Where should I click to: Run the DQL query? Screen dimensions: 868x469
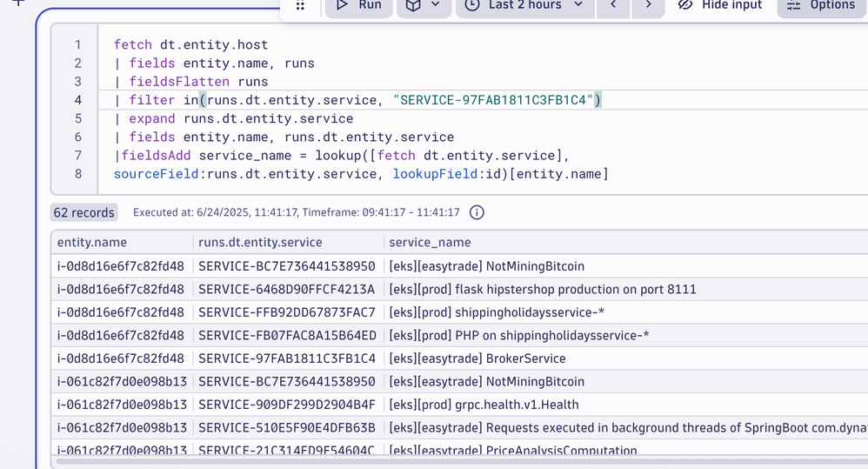359,5
